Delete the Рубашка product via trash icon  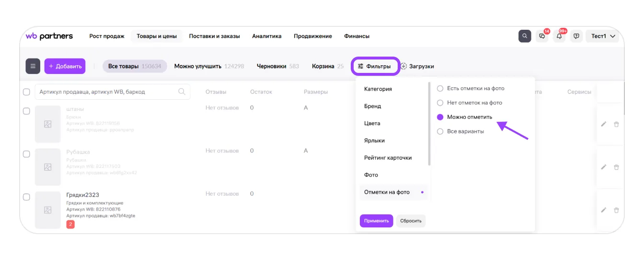tap(617, 167)
